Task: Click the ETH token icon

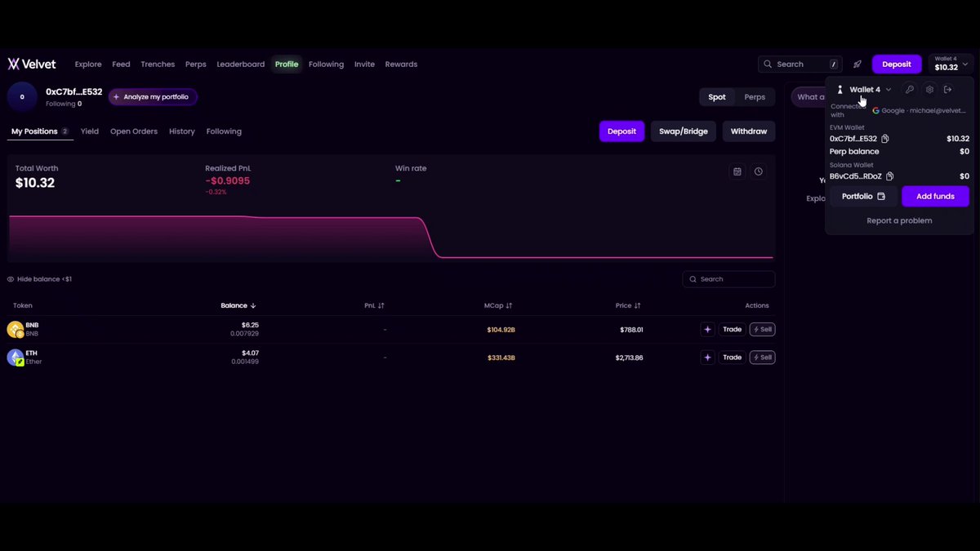Action: point(15,358)
